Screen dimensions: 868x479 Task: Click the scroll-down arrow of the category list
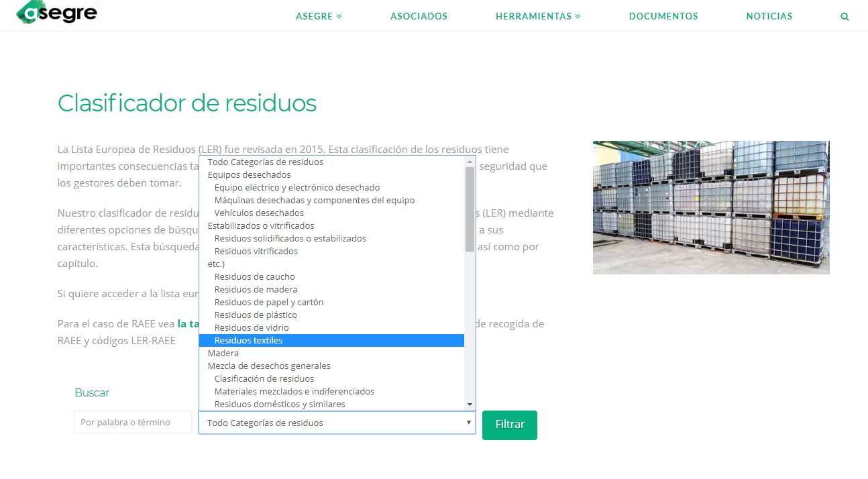[470, 405]
